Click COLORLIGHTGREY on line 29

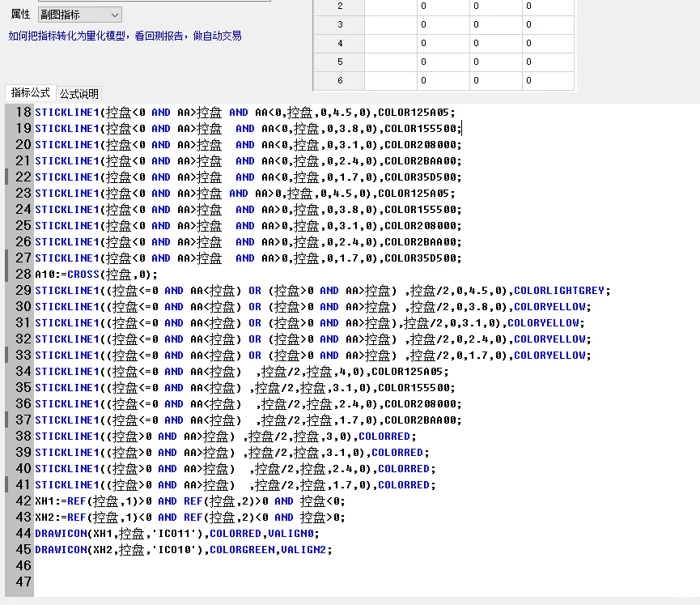[559, 291]
